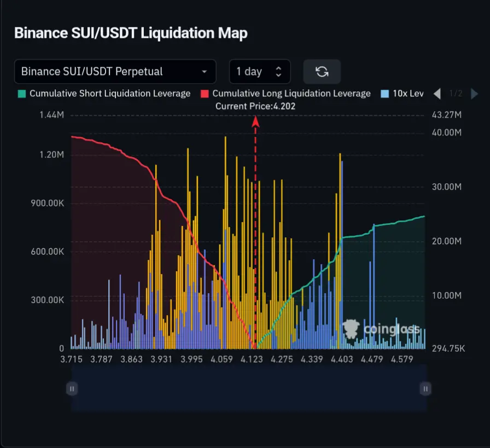Click the x-axis label 4.579
Screen dimensions: 490x448
coord(402,359)
